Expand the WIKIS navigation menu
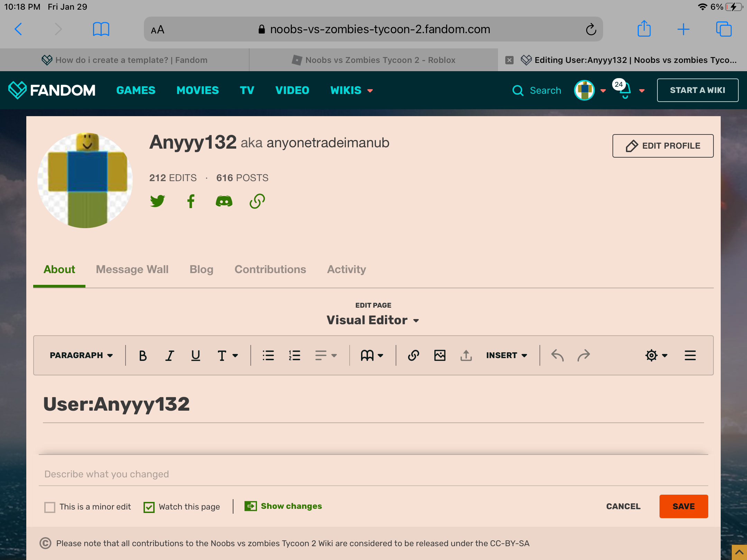This screenshot has width=747, height=560. [351, 90]
